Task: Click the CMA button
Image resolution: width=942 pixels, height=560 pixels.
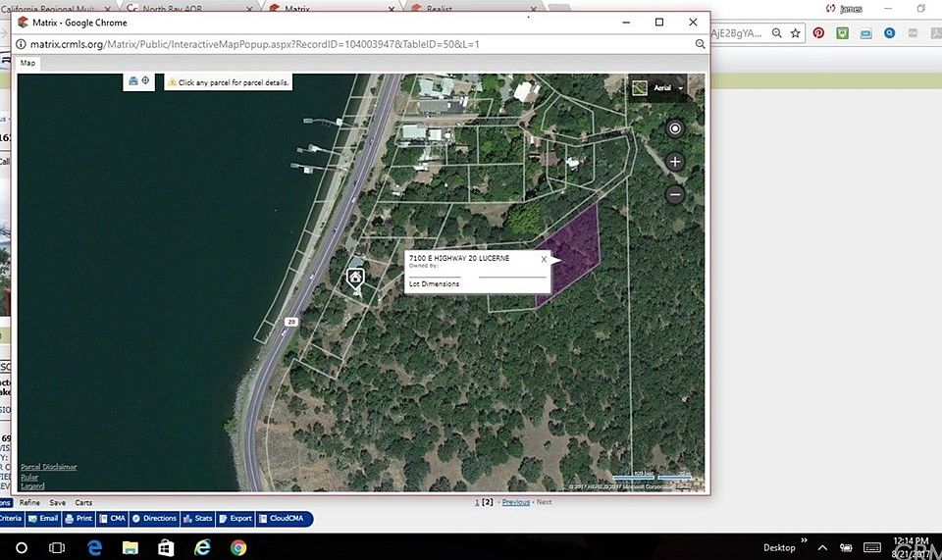Action: 112,519
